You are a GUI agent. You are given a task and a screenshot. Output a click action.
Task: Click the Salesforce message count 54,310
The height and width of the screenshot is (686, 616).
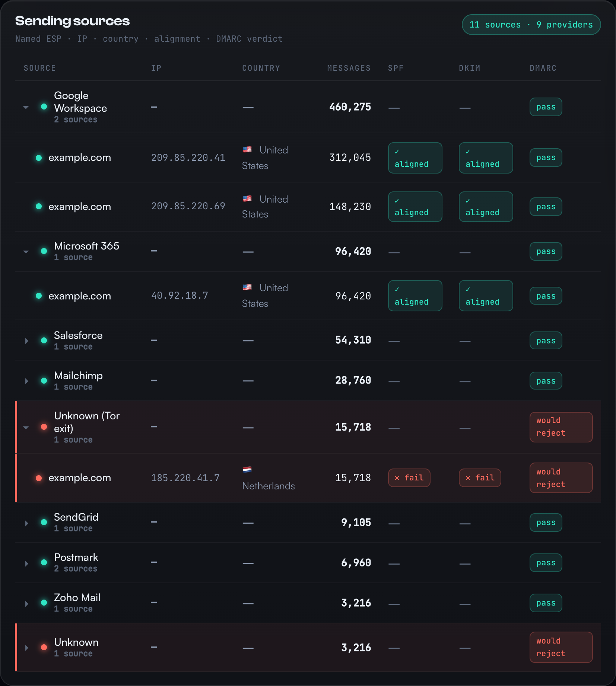point(353,340)
